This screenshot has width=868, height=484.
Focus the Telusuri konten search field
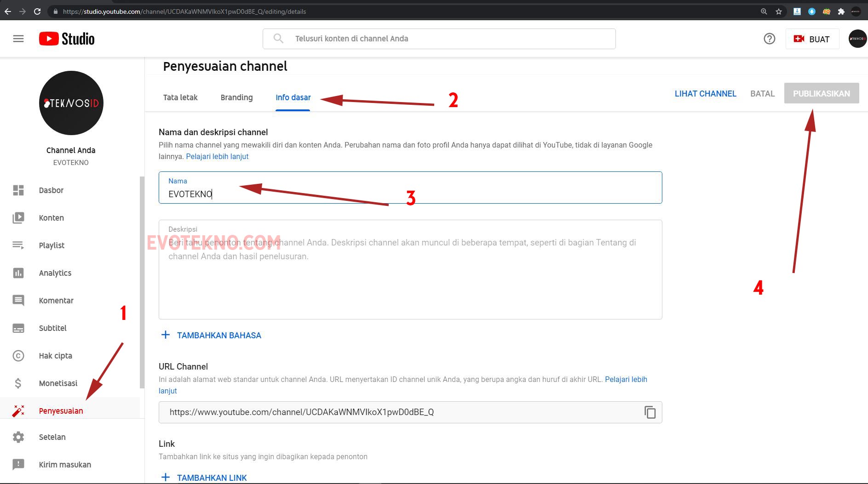[439, 39]
